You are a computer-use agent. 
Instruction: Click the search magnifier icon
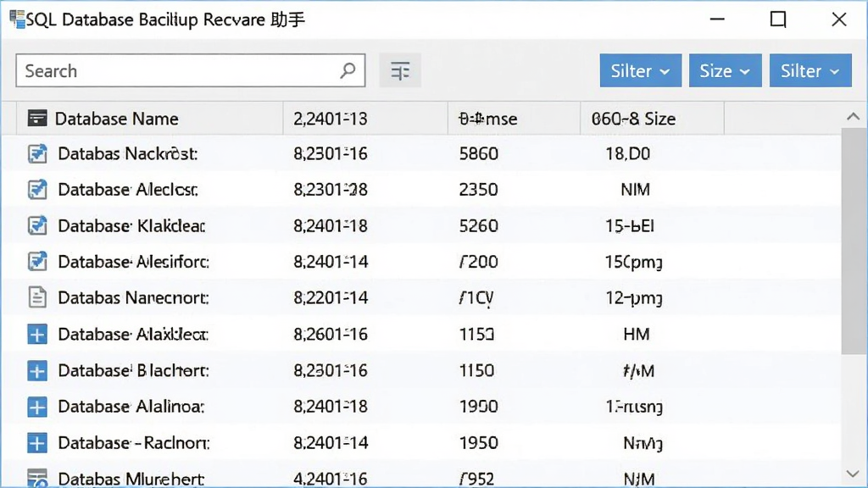point(348,70)
